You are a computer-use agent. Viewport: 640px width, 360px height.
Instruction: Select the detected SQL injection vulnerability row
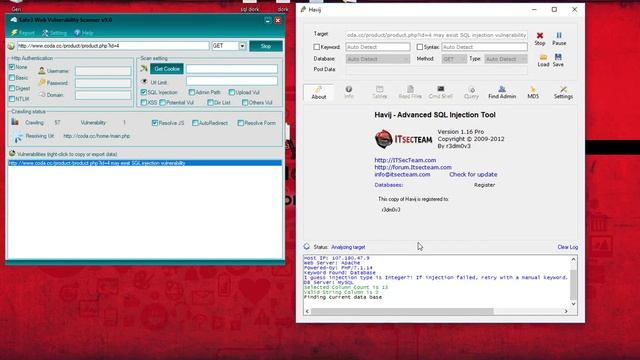click(x=145, y=163)
